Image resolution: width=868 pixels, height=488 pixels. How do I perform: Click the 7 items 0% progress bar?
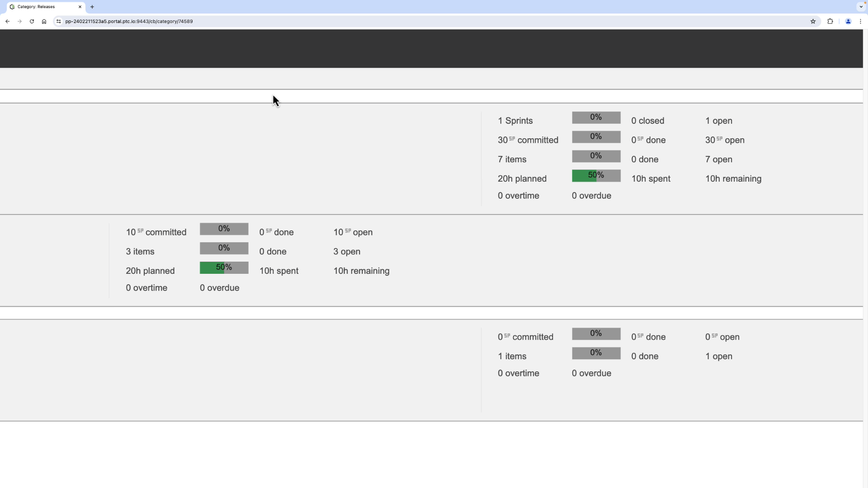596,156
